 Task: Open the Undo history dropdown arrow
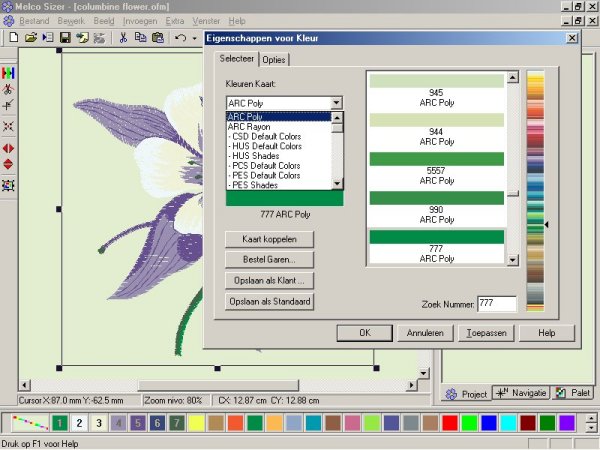click(x=194, y=38)
